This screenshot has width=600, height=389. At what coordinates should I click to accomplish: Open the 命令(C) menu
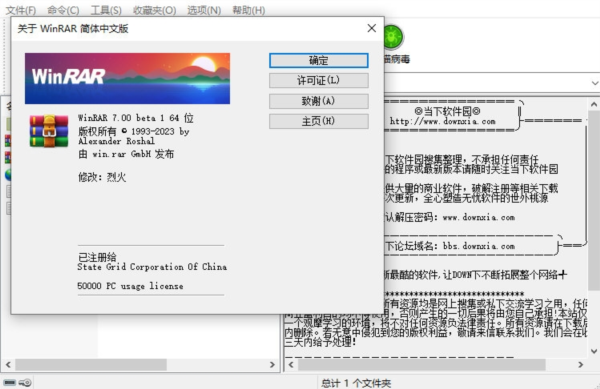63,10
